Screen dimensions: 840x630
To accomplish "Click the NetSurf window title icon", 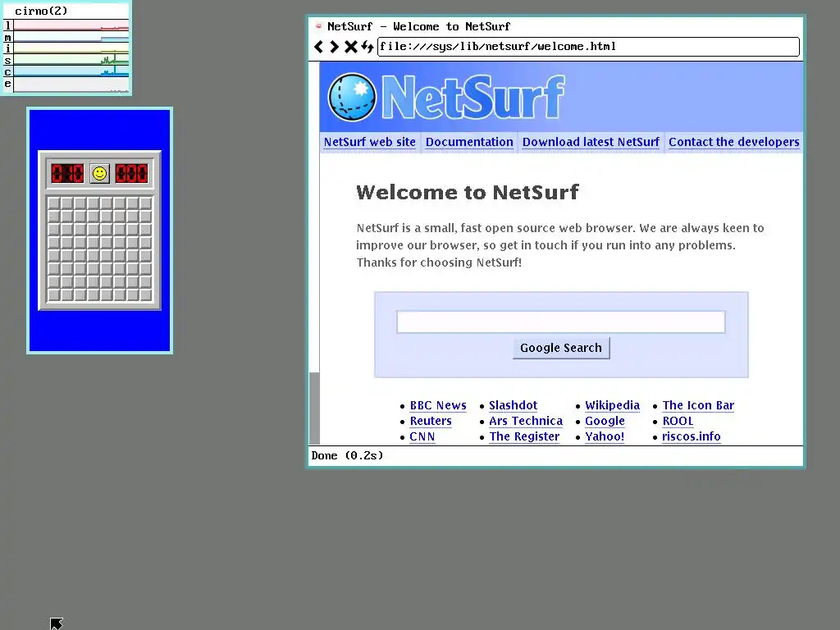I will pos(318,25).
